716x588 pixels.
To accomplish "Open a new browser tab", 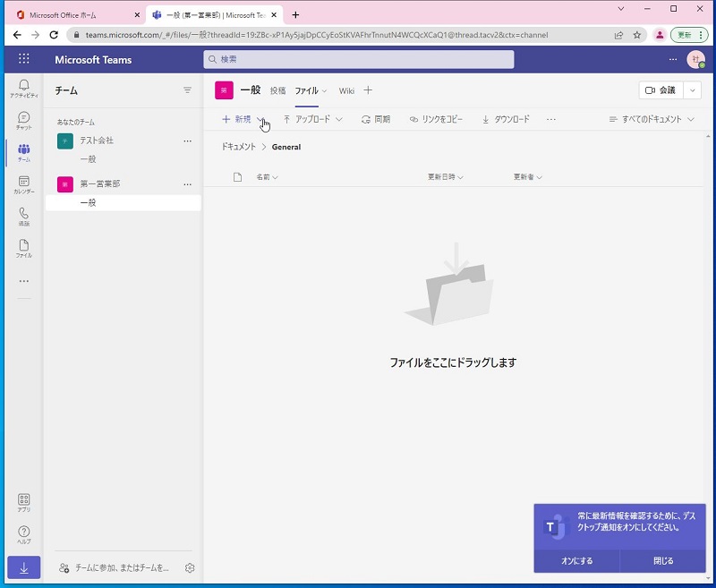I will (295, 15).
